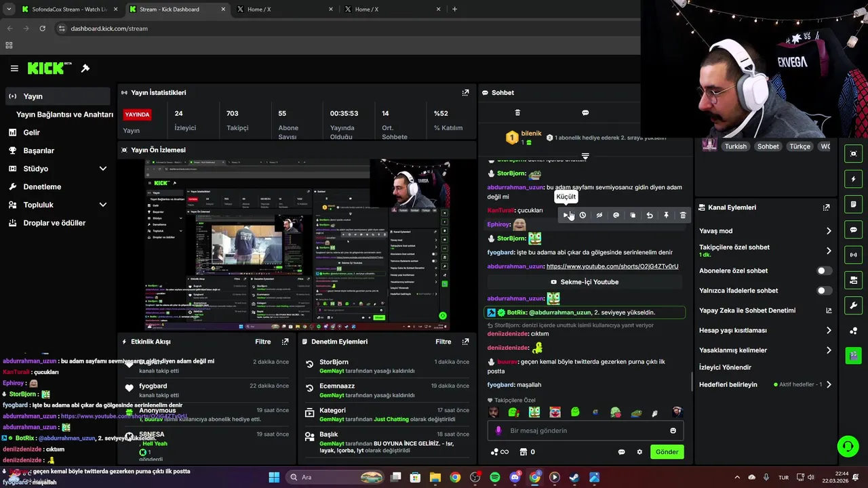Click the capture frame icon at top of right sidebar

853,154
